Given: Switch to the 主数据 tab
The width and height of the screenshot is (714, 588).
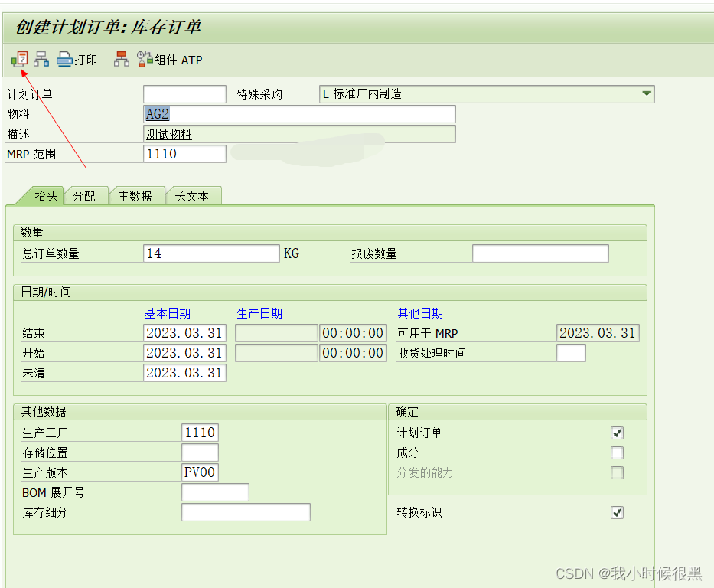Looking at the screenshot, I should (136, 195).
